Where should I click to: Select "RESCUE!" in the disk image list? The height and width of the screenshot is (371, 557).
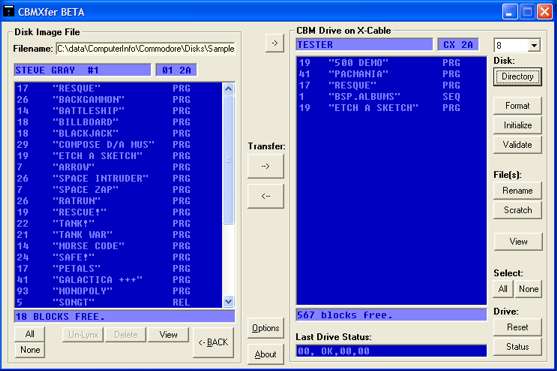coord(118,212)
